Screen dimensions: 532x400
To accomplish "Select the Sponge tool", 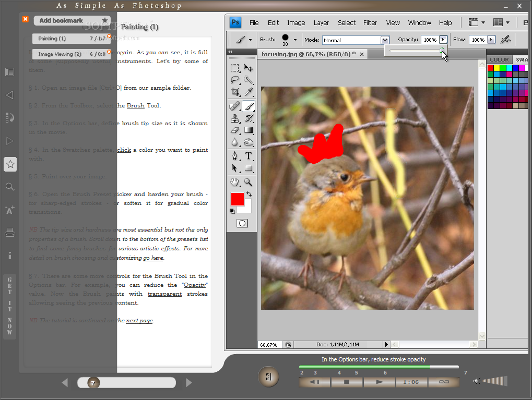I will point(249,142).
